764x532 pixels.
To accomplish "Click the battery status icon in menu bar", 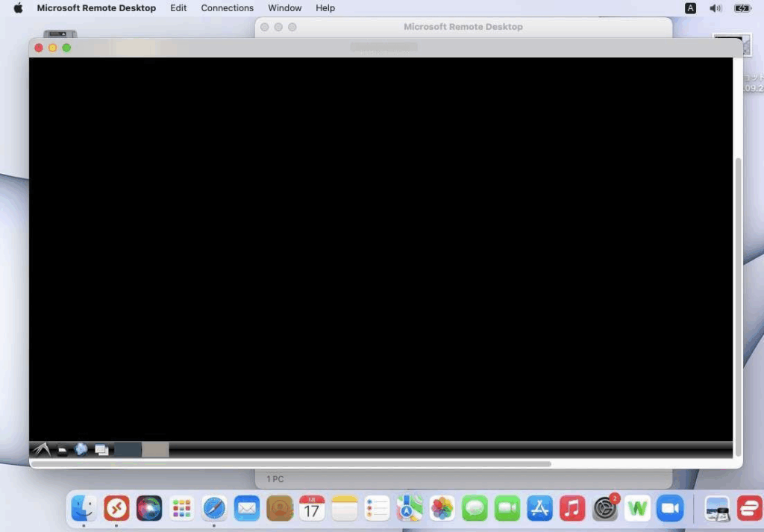I will (742, 7).
